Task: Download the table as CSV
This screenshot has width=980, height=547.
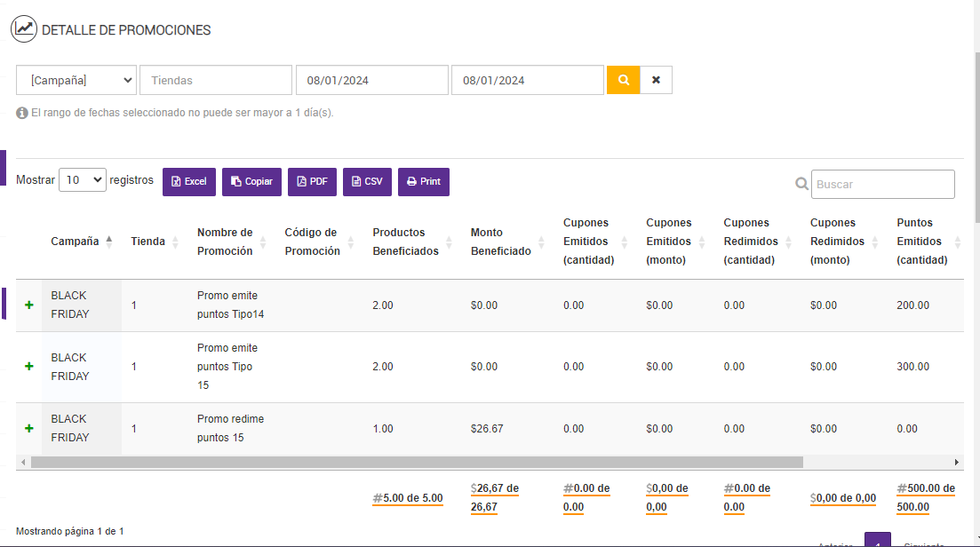Action: click(x=367, y=181)
